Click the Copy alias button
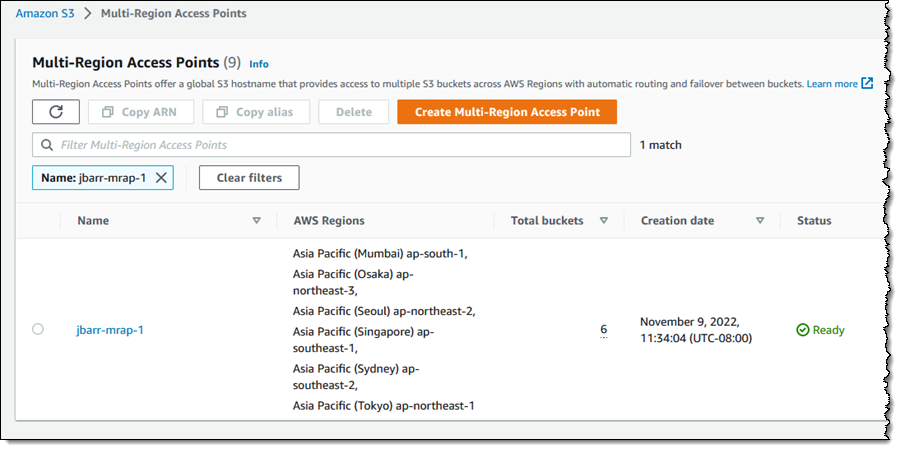This screenshot has width=901, height=450. (256, 112)
